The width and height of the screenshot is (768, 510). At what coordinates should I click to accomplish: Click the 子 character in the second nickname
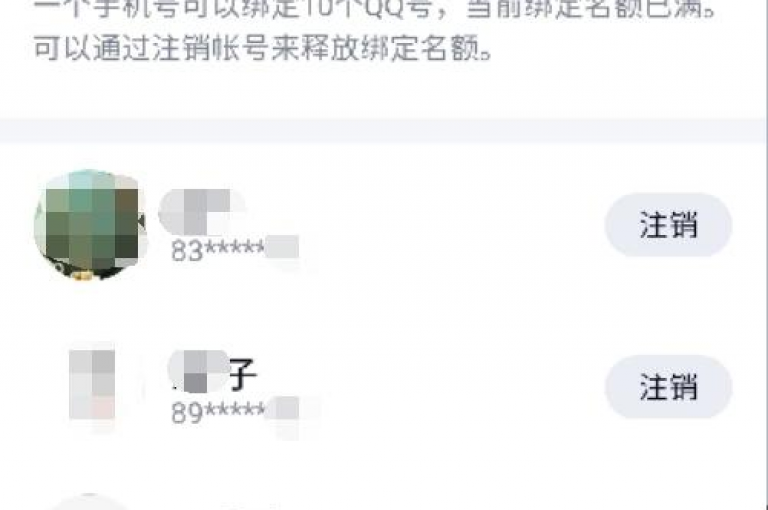tap(243, 374)
